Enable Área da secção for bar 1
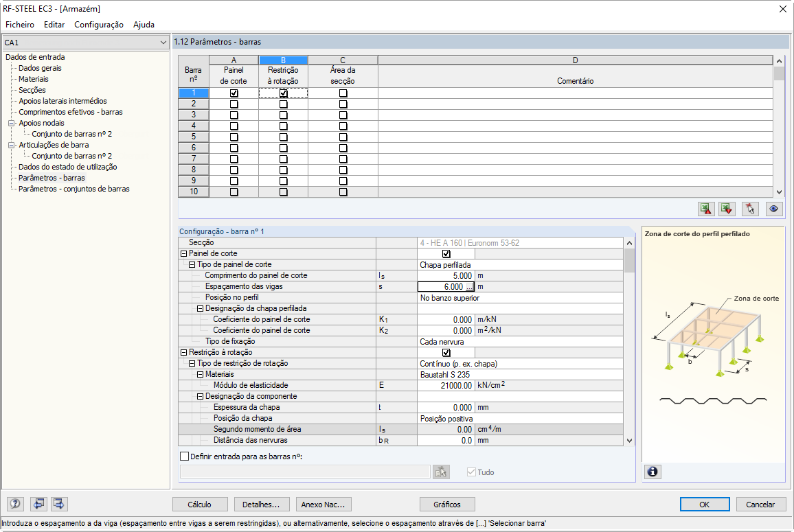This screenshot has height=532, width=794. (343, 93)
